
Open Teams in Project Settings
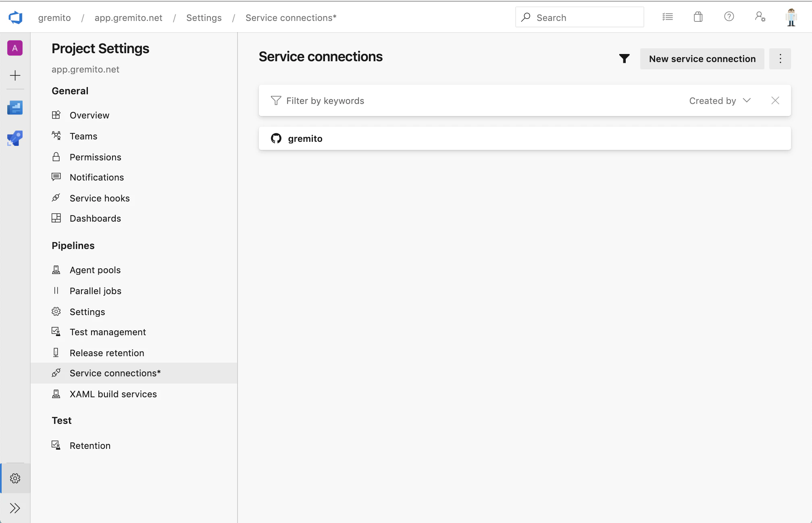coord(134,136)
